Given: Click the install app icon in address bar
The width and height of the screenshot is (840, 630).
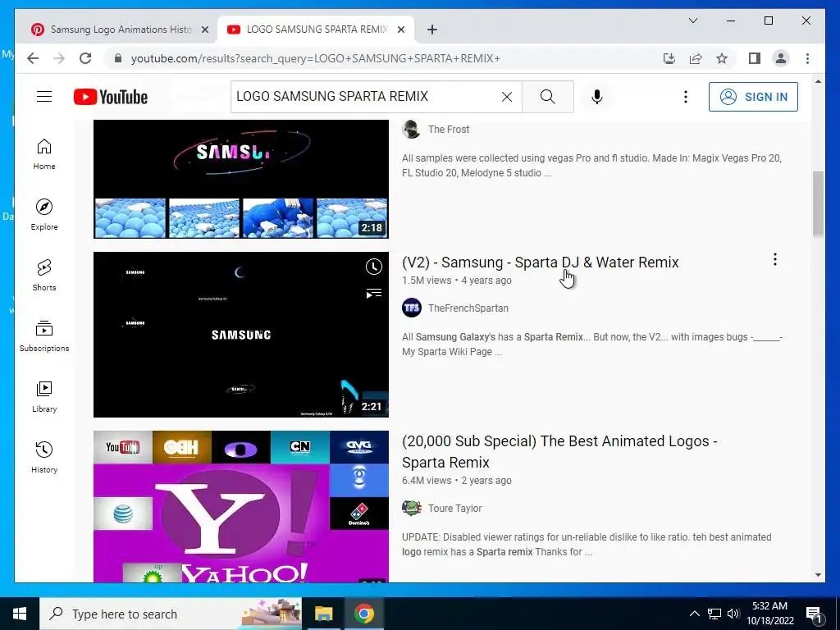Looking at the screenshot, I should tap(669, 58).
